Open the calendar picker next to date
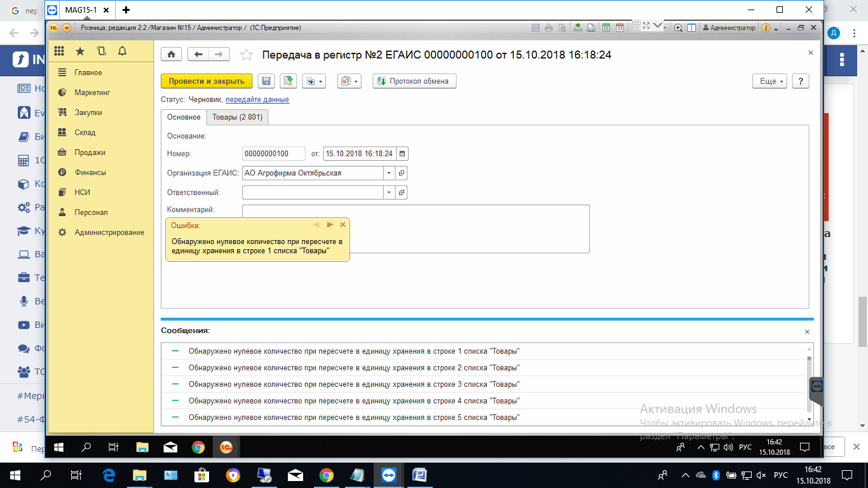868x488 pixels. [x=402, y=154]
